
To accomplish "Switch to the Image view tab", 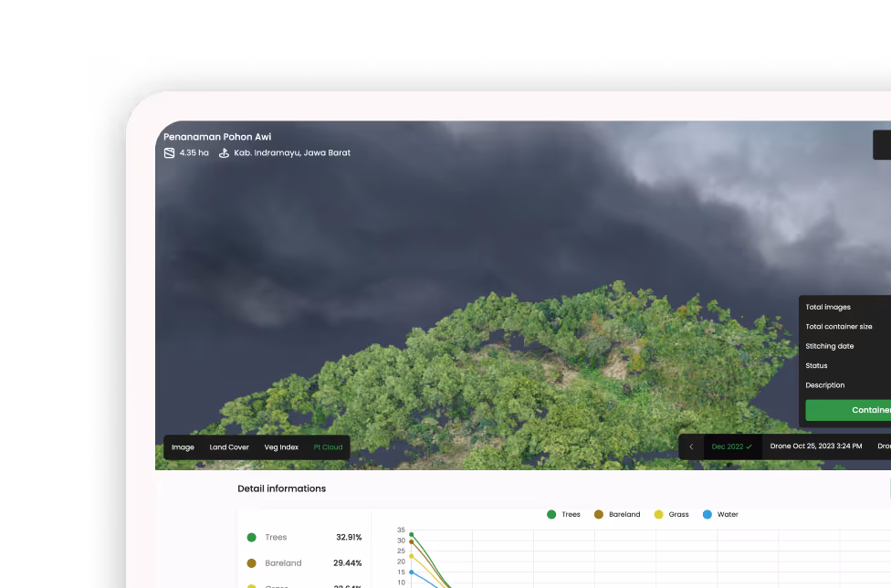I will point(183,447).
